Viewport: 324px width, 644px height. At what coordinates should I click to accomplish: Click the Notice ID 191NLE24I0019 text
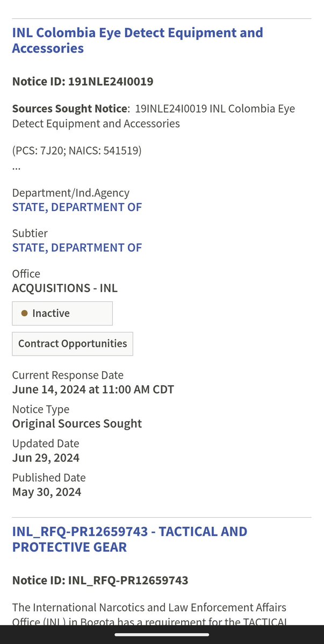pos(83,82)
